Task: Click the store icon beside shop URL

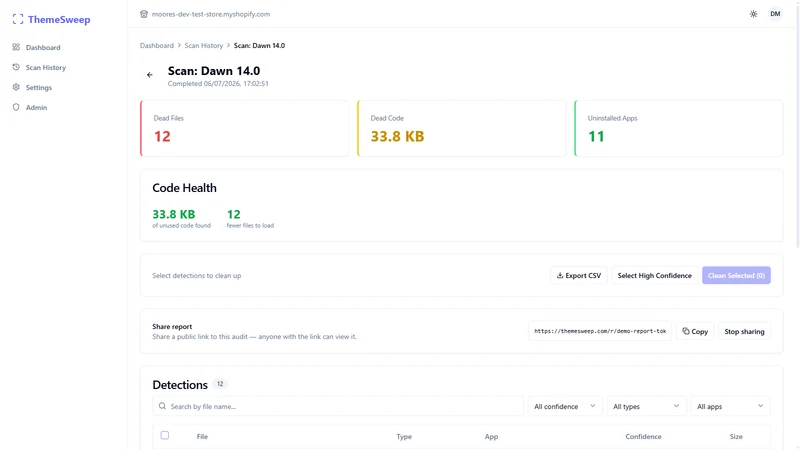Action: coord(144,14)
